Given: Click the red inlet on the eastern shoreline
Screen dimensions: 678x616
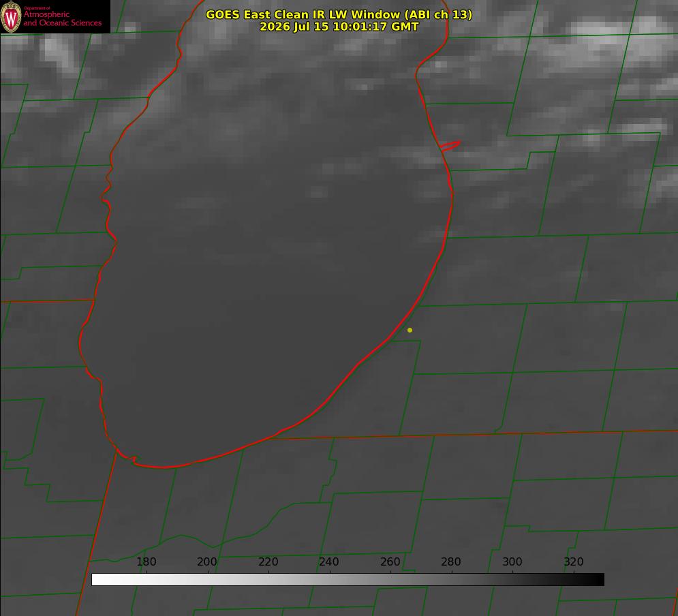Looking at the screenshot, I should pos(450,146).
